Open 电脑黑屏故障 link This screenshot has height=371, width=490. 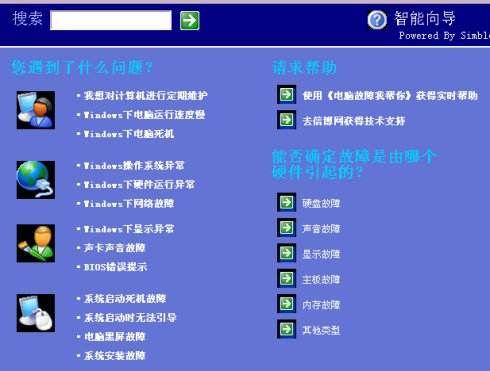(x=114, y=336)
